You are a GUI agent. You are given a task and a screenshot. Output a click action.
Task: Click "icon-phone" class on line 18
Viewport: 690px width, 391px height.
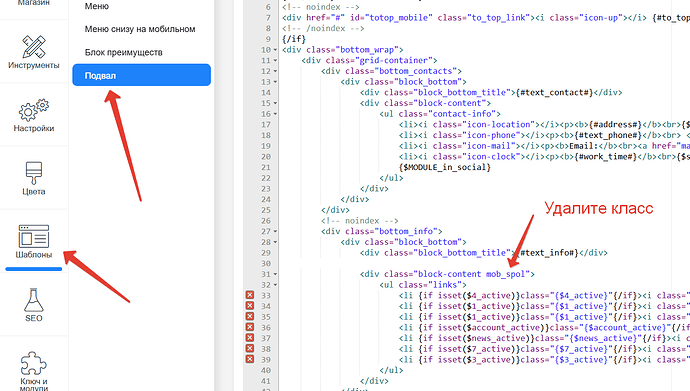tap(491, 135)
